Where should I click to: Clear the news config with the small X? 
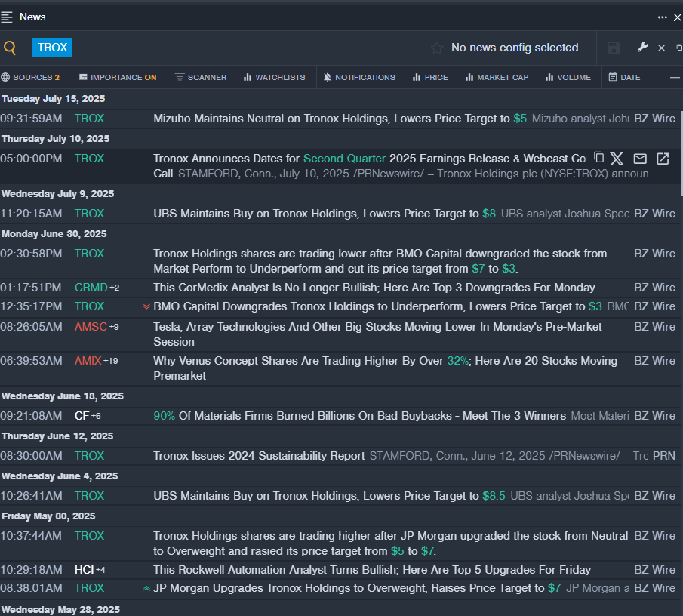tap(661, 48)
